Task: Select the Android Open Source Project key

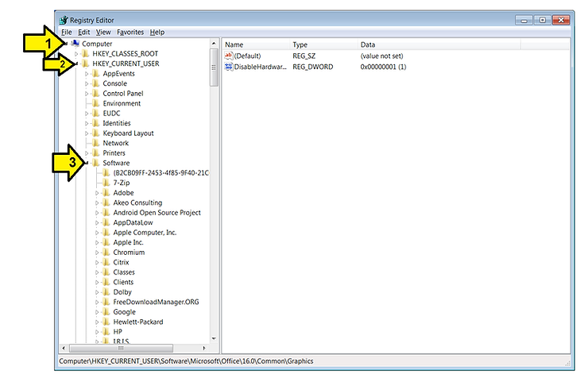Action: (x=157, y=213)
